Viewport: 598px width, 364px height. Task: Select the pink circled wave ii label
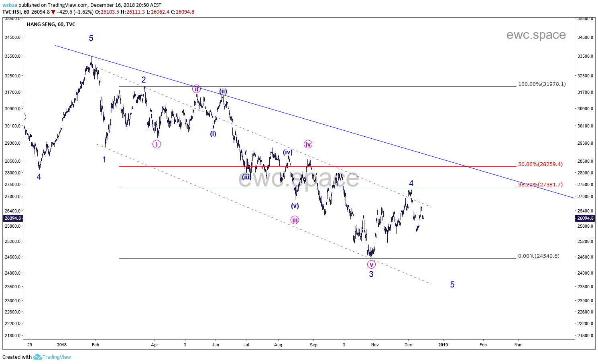[x=196, y=89]
